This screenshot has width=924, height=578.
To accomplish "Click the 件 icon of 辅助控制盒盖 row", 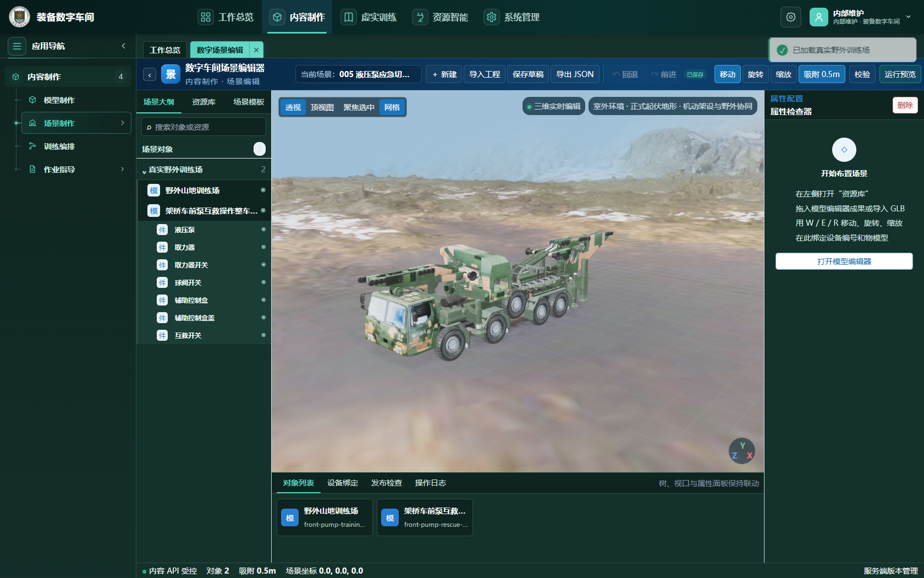I will (x=162, y=318).
